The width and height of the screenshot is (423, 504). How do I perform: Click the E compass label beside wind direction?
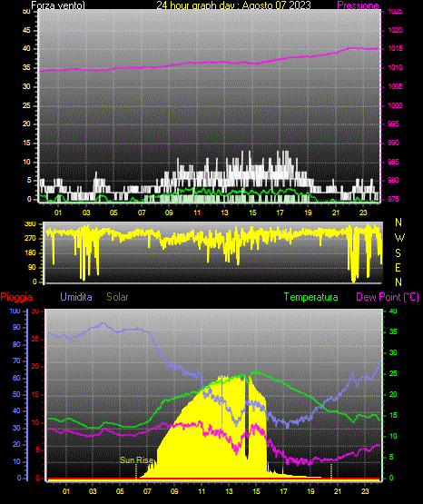[398, 267]
